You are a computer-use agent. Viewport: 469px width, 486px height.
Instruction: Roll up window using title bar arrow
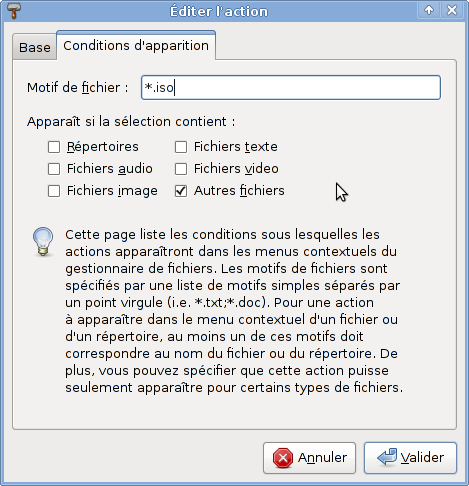coord(429,10)
